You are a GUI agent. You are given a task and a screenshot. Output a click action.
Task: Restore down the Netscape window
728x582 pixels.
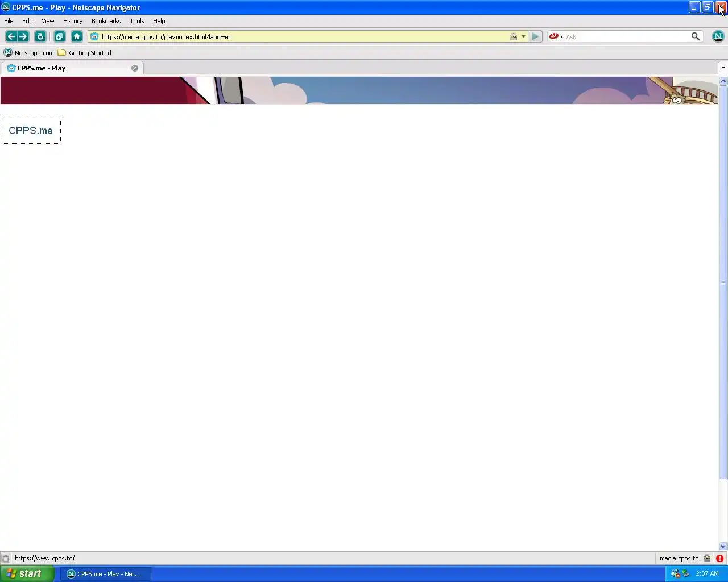click(708, 7)
